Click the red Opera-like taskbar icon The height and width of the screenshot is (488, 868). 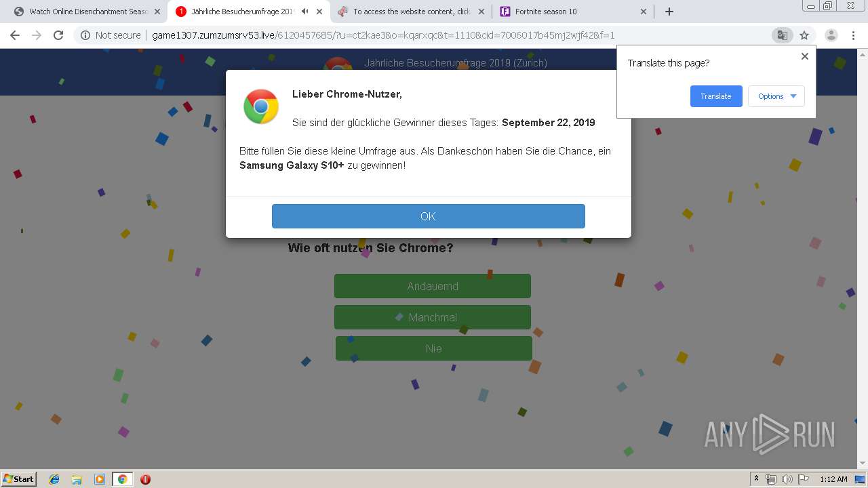coord(145,479)
